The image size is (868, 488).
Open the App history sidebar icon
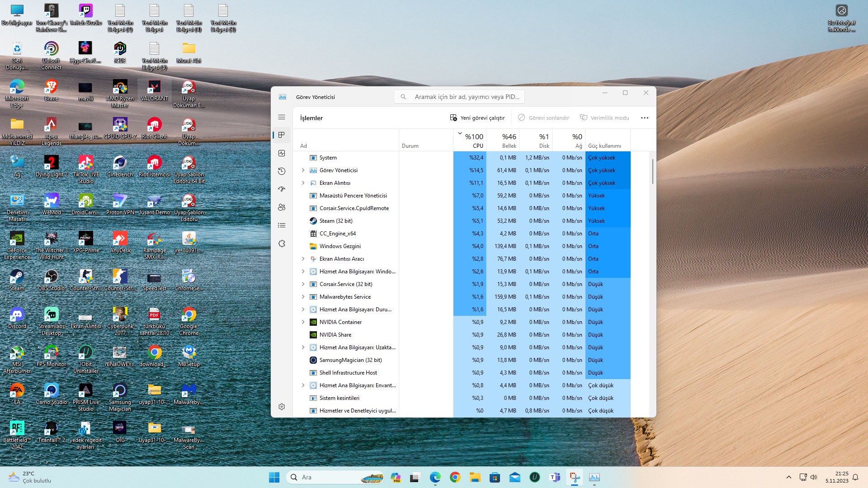pos(282,171)
